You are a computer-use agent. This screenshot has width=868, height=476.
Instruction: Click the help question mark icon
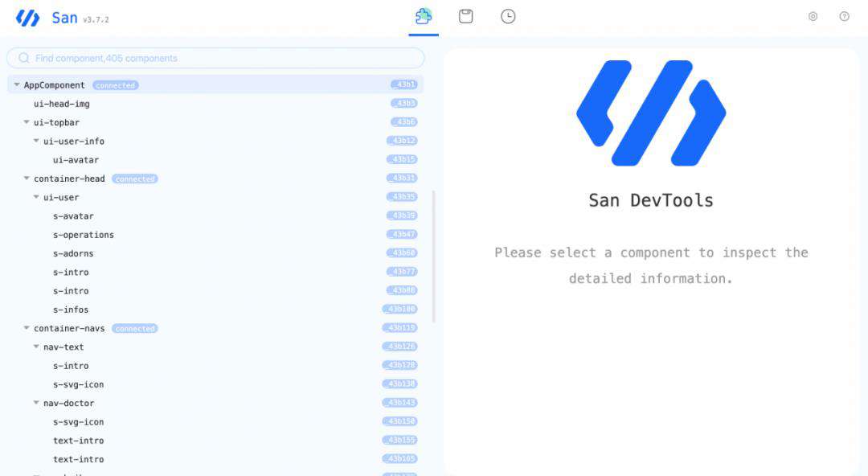(844, 16)
